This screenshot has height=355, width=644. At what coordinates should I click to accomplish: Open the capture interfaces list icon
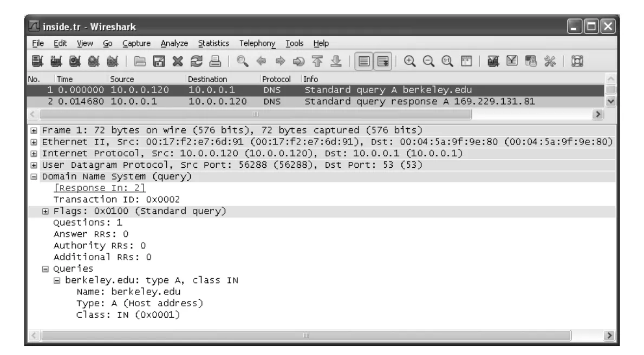pyautogui.click(x=37, y=61)
